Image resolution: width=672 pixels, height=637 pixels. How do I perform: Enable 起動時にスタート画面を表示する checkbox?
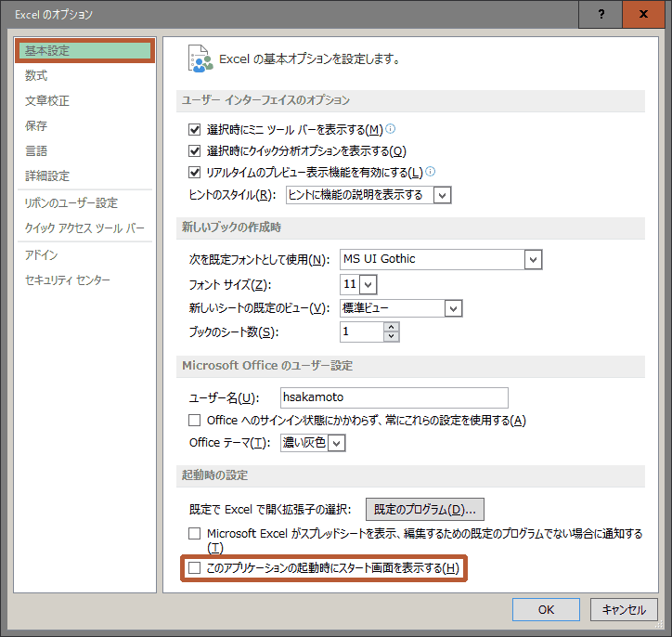[x=195, y=568]
